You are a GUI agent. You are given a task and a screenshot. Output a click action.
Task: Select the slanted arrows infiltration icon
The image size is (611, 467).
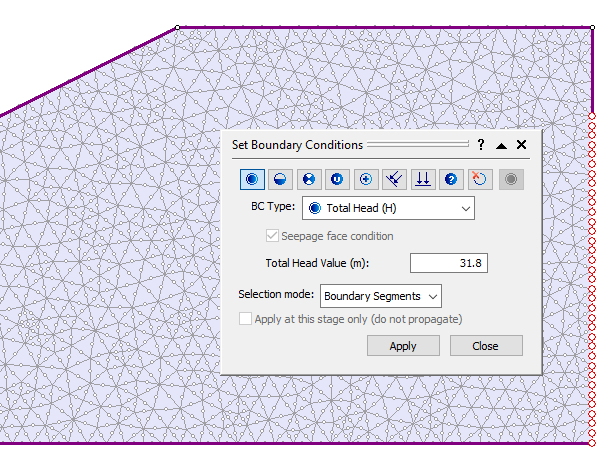point(395,179)
